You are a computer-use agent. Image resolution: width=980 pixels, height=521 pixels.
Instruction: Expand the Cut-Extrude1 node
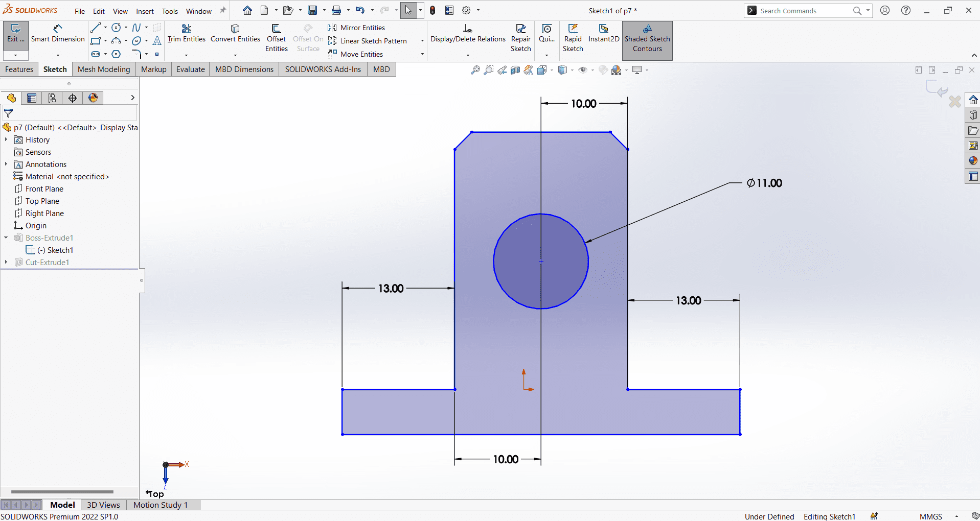(6, 262)
